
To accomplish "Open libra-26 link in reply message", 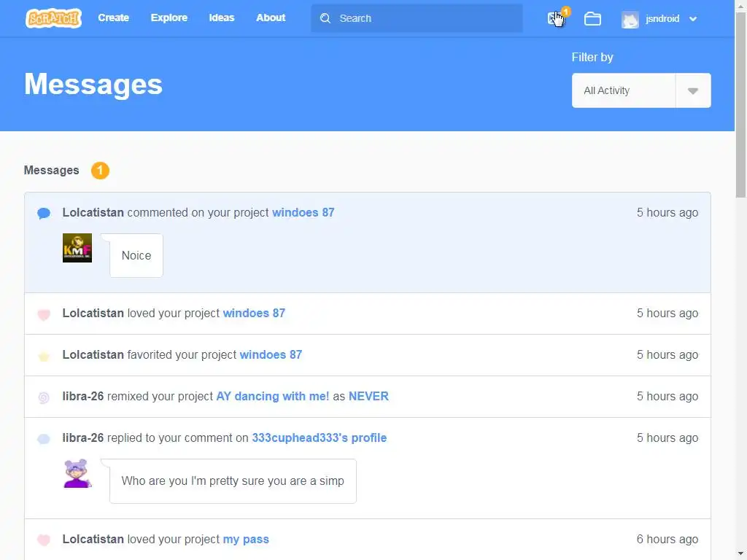I will (83, 437).
